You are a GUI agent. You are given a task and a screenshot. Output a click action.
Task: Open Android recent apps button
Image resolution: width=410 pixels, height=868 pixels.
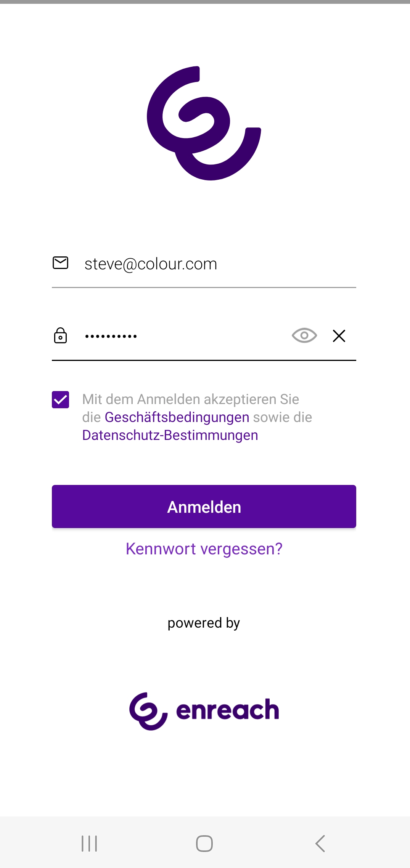89,843
